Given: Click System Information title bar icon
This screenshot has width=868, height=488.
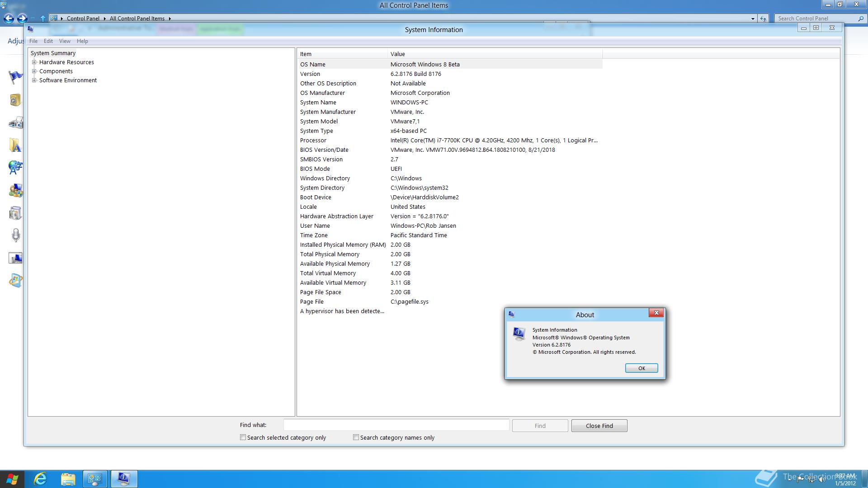Looking at the screenshot, I should (30, 29).
